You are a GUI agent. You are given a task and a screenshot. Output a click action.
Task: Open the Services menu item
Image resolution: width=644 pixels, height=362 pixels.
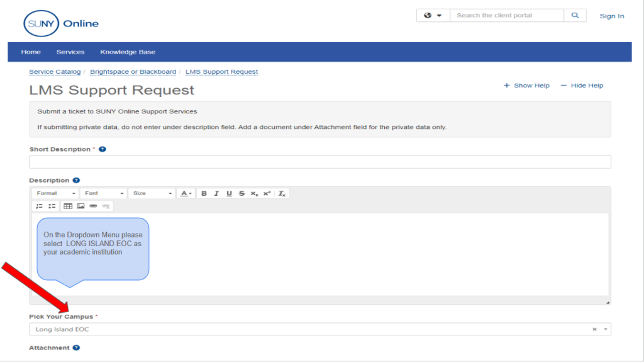[x=70, y=52]
